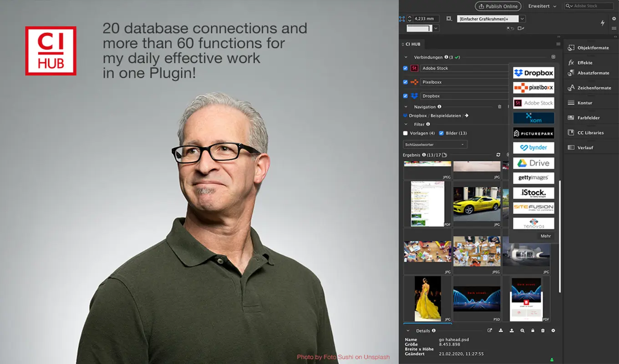Click the download icon in Details toolbar
619x364 pixels.
pyautogui.click(x=501, y=331)
